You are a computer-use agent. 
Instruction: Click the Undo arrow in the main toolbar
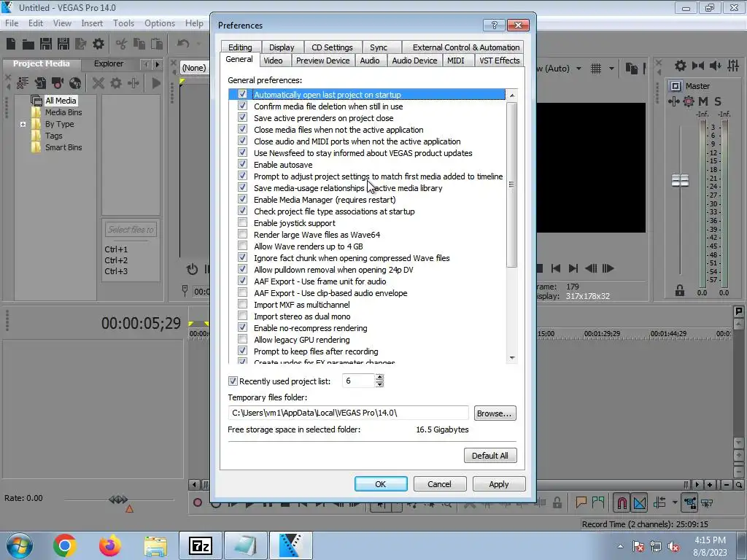coord(183,44)
